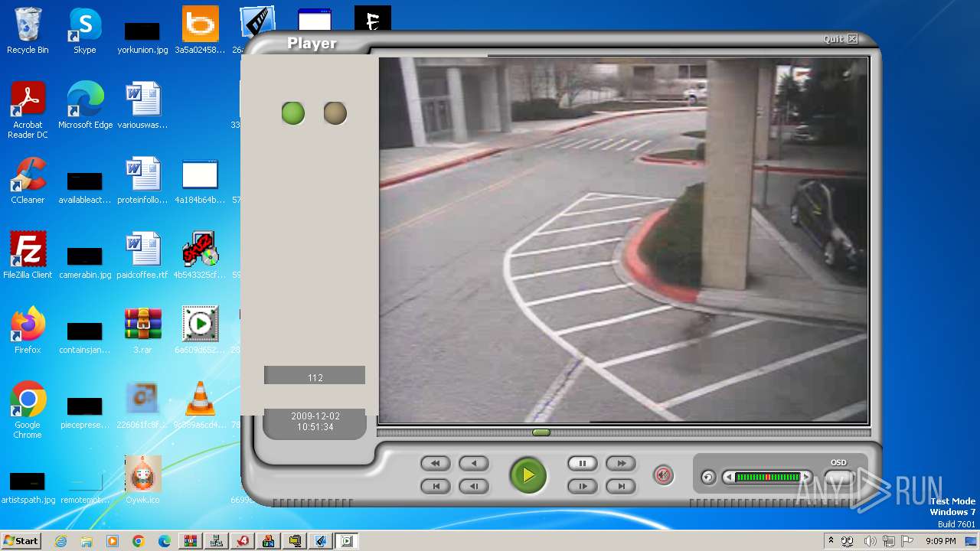Jump to the end of the recording
This screenshot has height=551, width=980.
coord(621,486)
